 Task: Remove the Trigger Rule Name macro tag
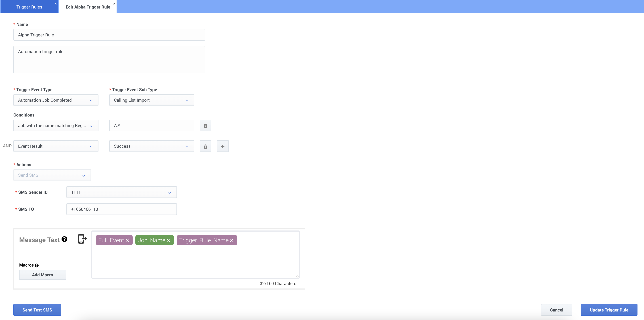click(232, 240)
